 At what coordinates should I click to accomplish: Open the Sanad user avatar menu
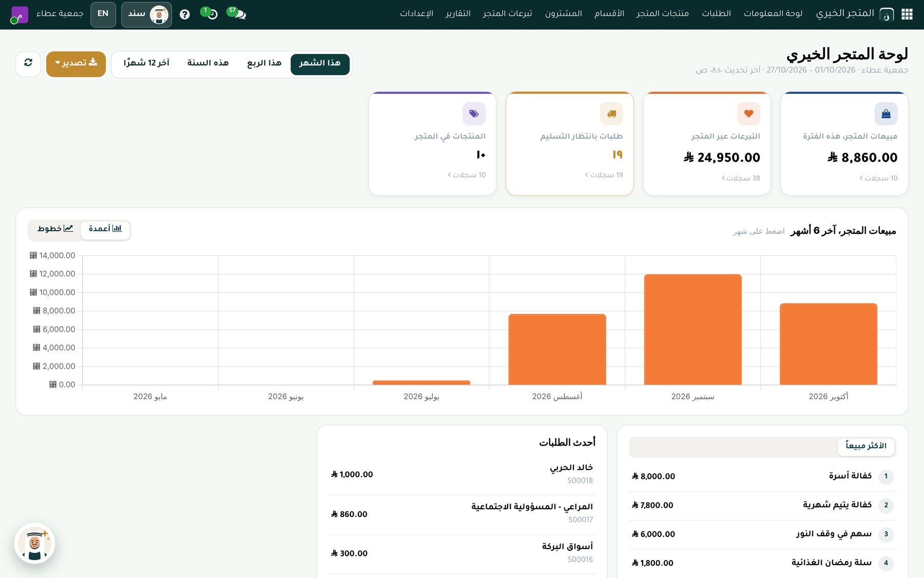point(147,14)
